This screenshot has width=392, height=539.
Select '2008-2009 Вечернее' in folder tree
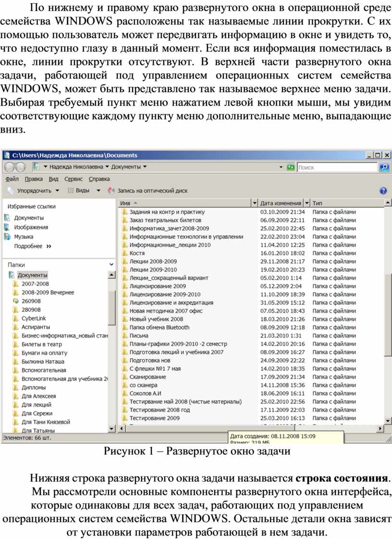click(x=48, y=292)
